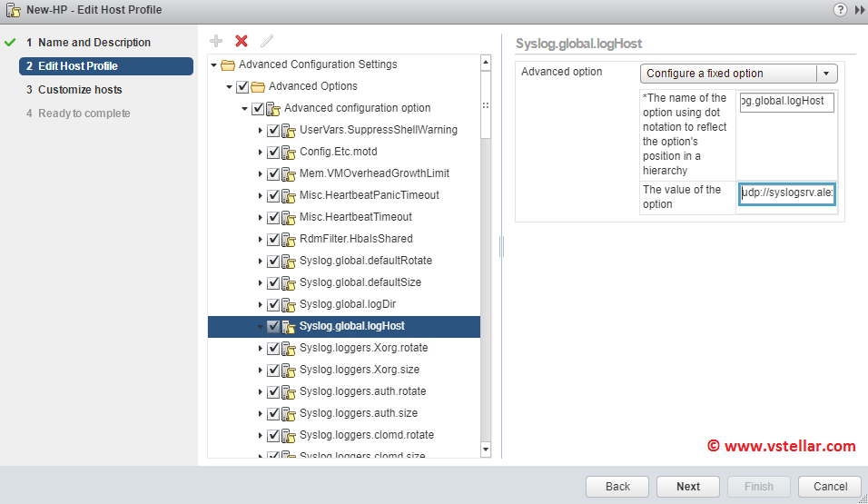This screenshot has width=868, height=504.
Task: Select Syslog.loggers.Xorg.size tree item
Action: tap(360, 370)
